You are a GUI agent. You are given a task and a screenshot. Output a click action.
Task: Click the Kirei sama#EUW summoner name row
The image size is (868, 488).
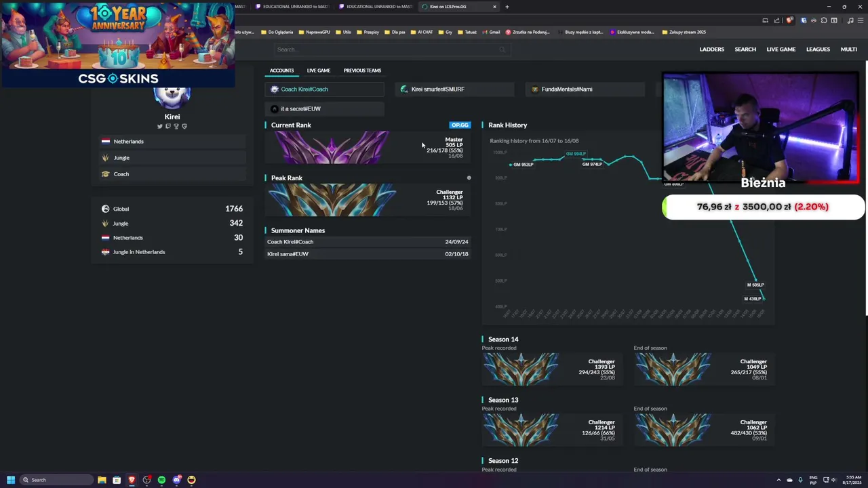coord(368,254)
